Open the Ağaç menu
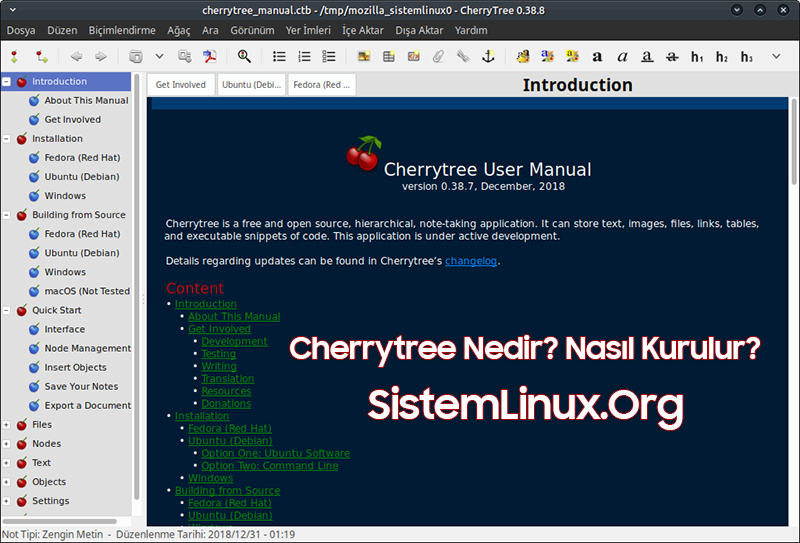Viewport: 800px width, 543px height. pyautogui.click(x=179, y=31)
